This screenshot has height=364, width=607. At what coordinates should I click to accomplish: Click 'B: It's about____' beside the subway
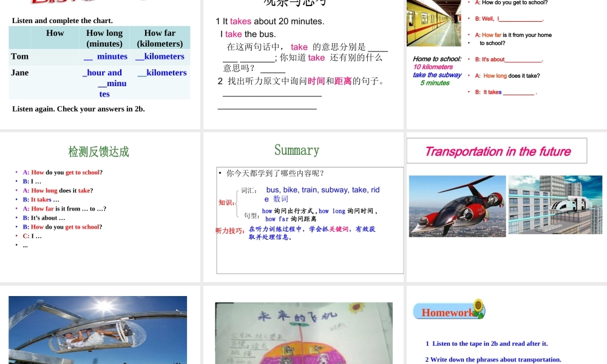point(509,59)
